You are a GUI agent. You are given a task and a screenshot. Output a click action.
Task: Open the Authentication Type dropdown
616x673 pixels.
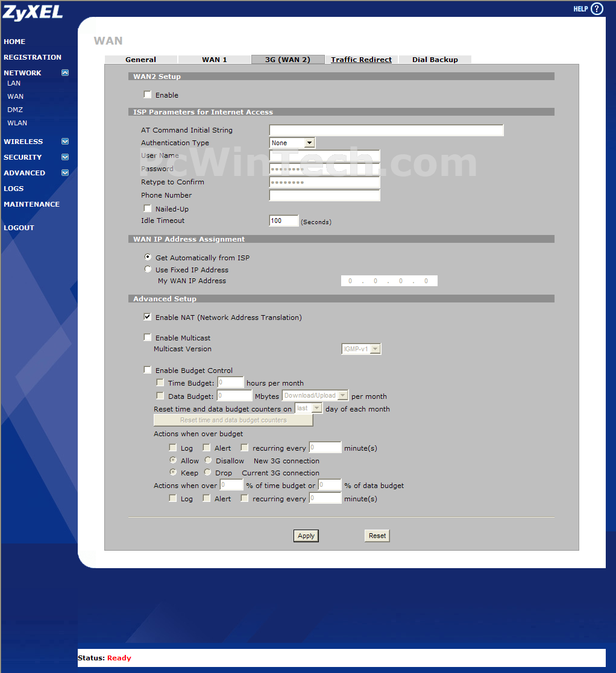pyautogui.click(x=292, y=143)
